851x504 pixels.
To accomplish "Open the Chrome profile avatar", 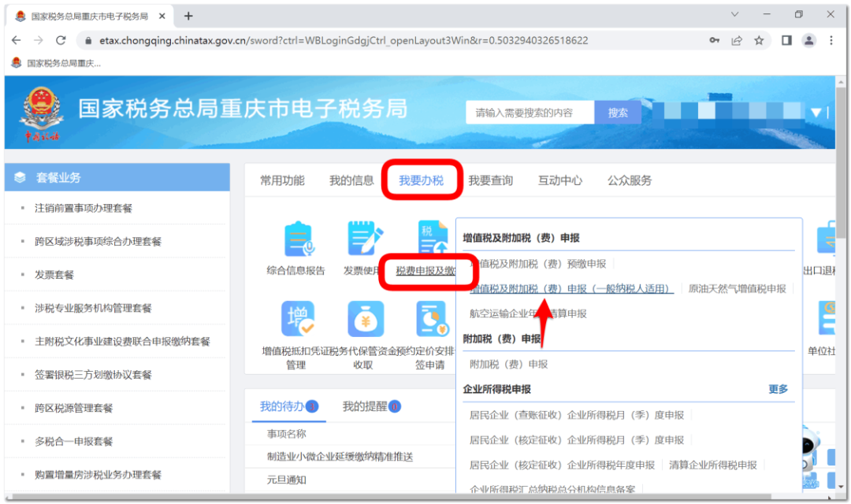I will point(808,41).
